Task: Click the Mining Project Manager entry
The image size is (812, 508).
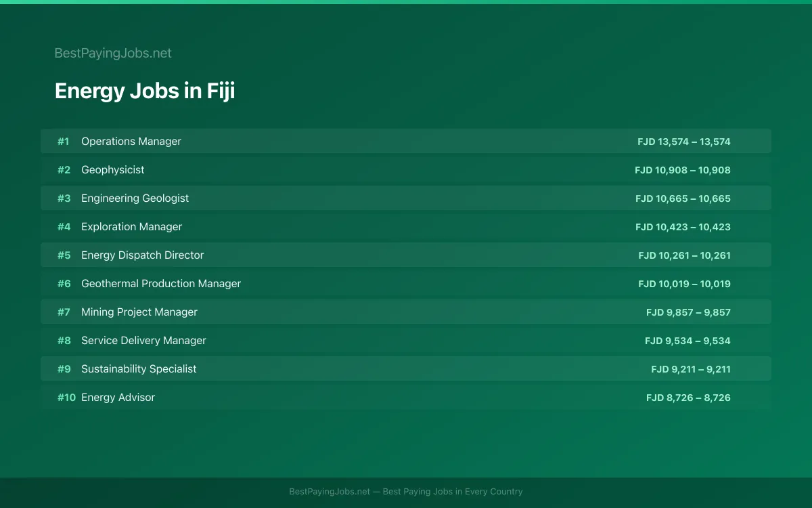Action: coord(406,312)
